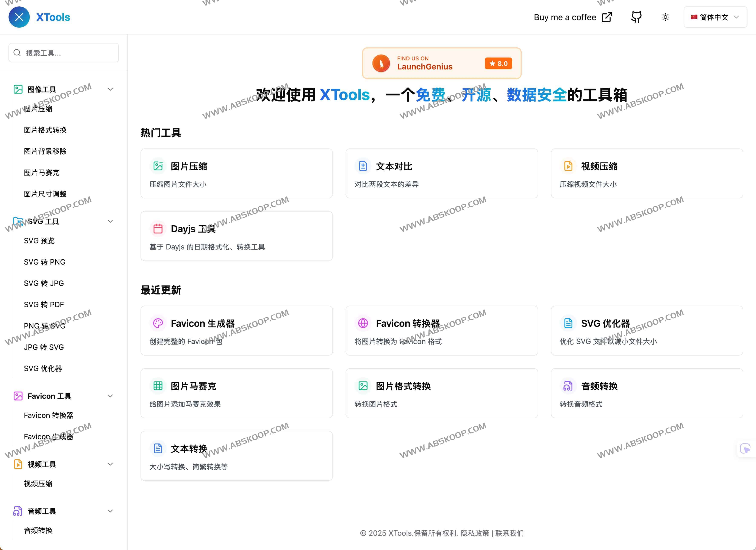Toggle light/dark theme with sun icon
This screenshot has width=756, height=550.
665,17
